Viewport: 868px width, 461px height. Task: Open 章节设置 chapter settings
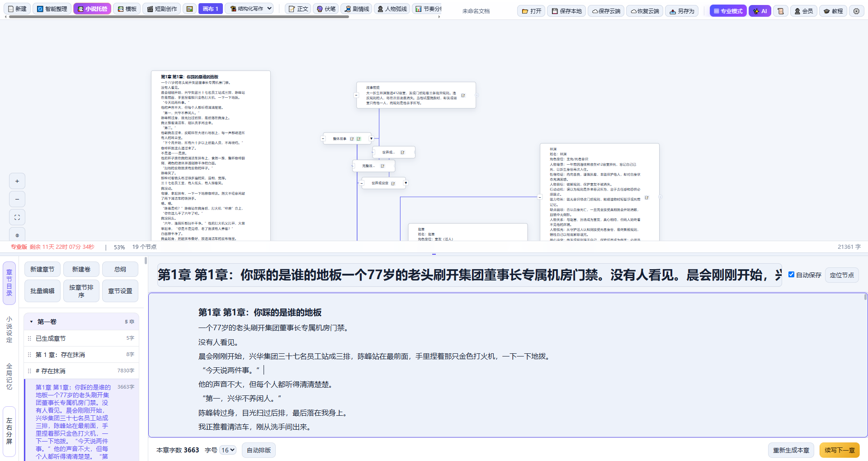[x=120, y=291]
